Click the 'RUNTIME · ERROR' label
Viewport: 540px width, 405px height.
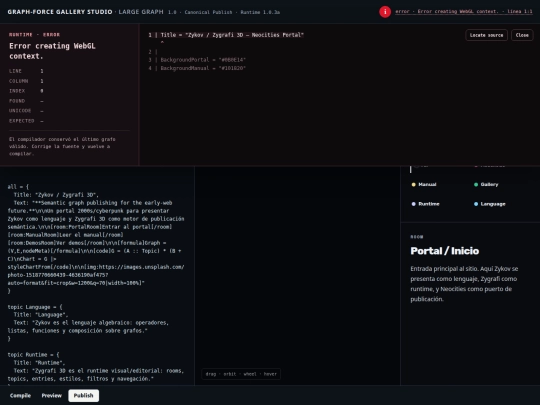pyautogui.click(x=34, y=34)
